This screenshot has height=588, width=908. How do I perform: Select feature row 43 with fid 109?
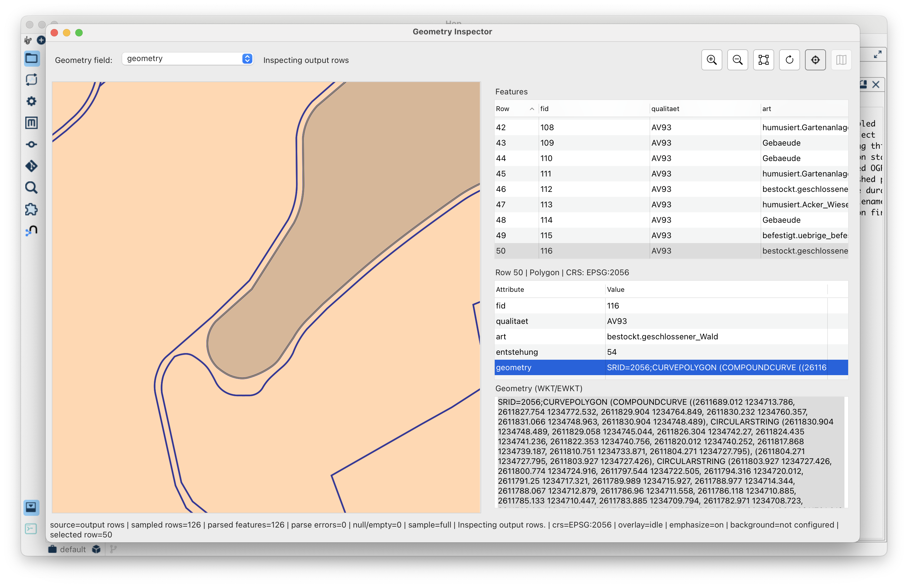point(671,143)
